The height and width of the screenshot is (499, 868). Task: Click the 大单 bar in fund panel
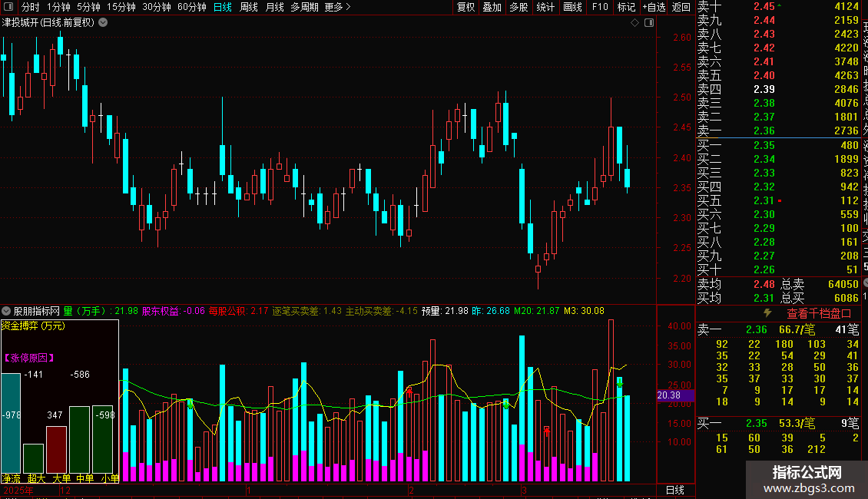point(57,449)
